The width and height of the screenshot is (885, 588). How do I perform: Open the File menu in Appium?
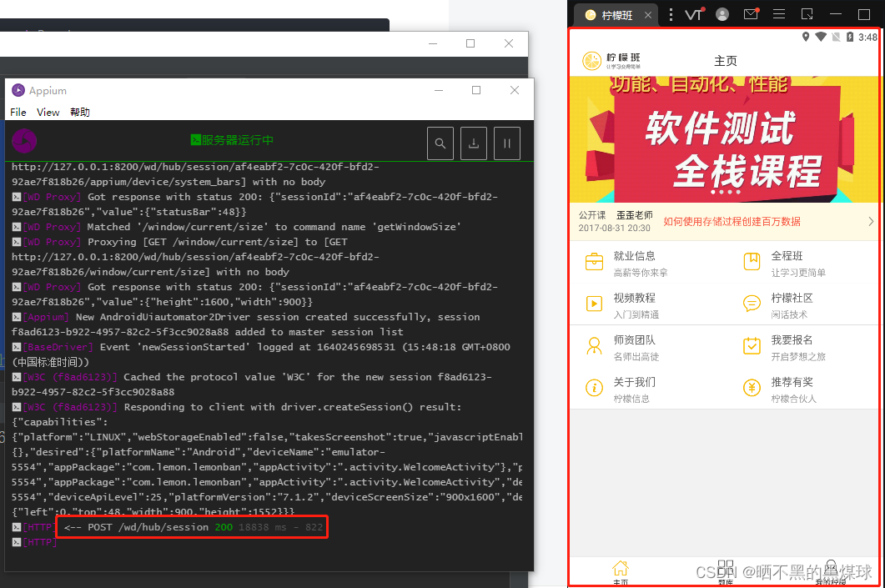pyautogui.click(x=18, y=113)
